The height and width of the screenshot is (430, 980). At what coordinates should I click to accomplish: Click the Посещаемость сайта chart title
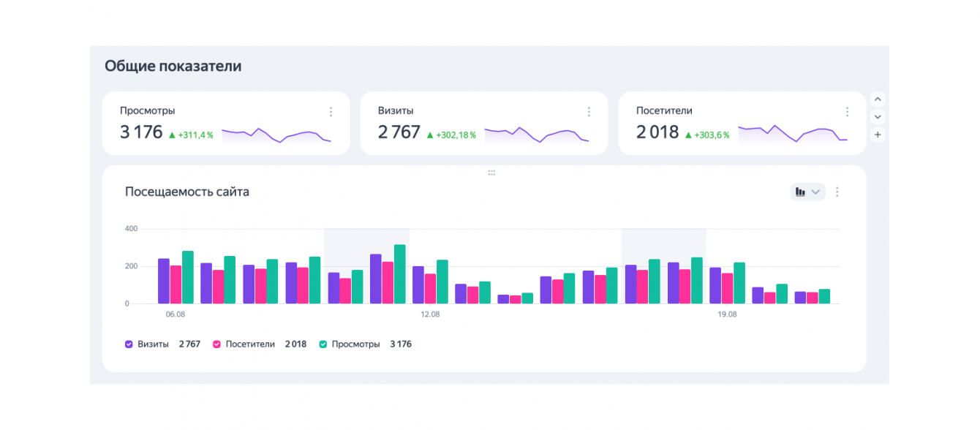(187, 192)
